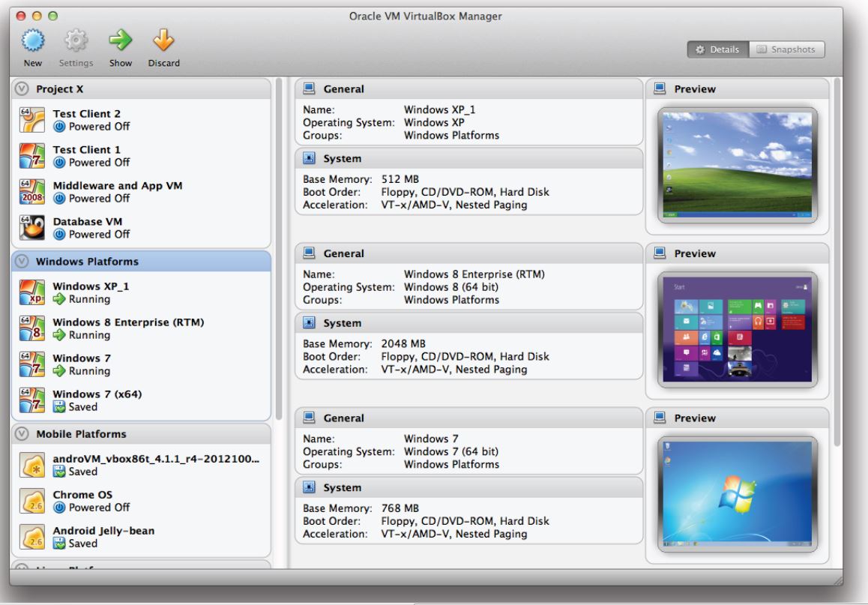Click the Preview header for Windows 7
868x605 pixels.
pyautogui.click(x=738, y=418)
